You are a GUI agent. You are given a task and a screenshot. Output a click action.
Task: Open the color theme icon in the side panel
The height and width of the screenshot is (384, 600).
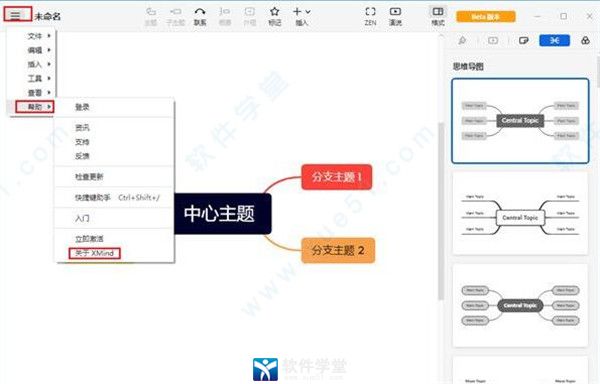(x=585, y=41)
